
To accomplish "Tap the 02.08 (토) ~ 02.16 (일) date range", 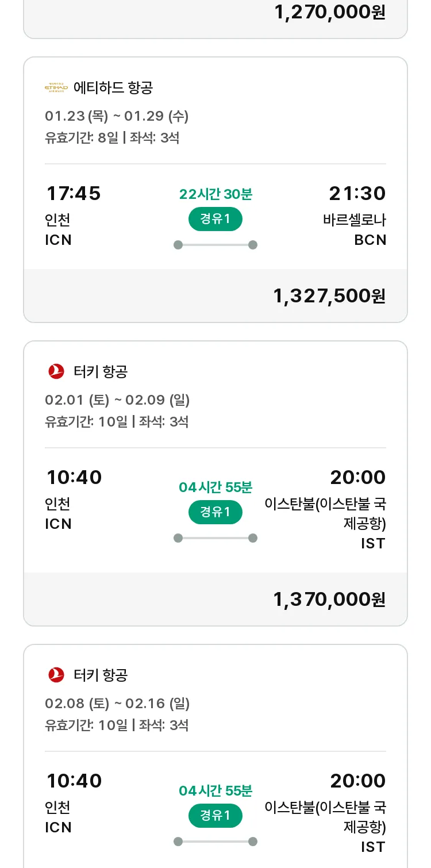I will pos(117,703).
